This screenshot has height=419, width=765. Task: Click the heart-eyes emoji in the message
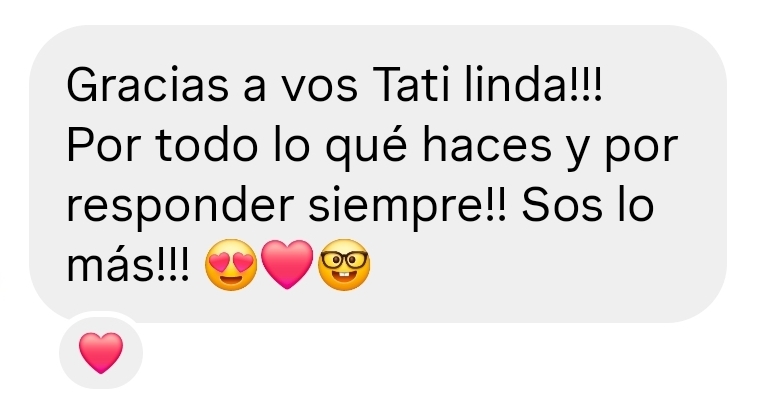pos(231,265)
